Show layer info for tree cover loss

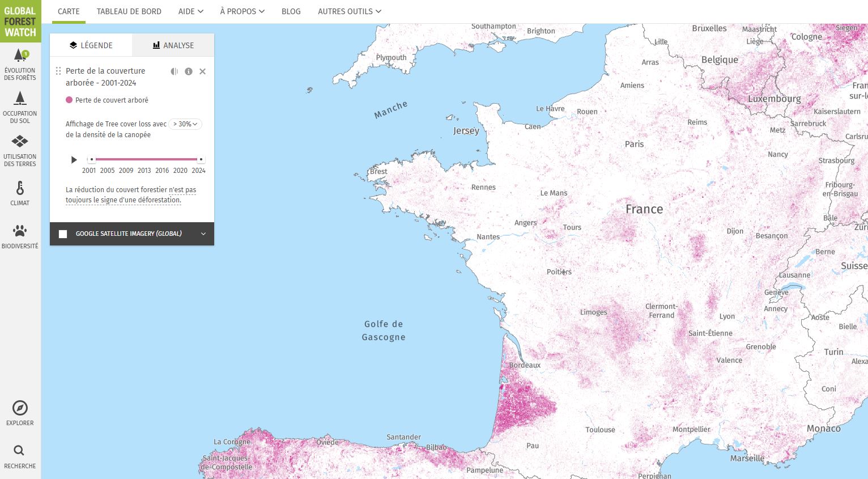tap(189, 71)
